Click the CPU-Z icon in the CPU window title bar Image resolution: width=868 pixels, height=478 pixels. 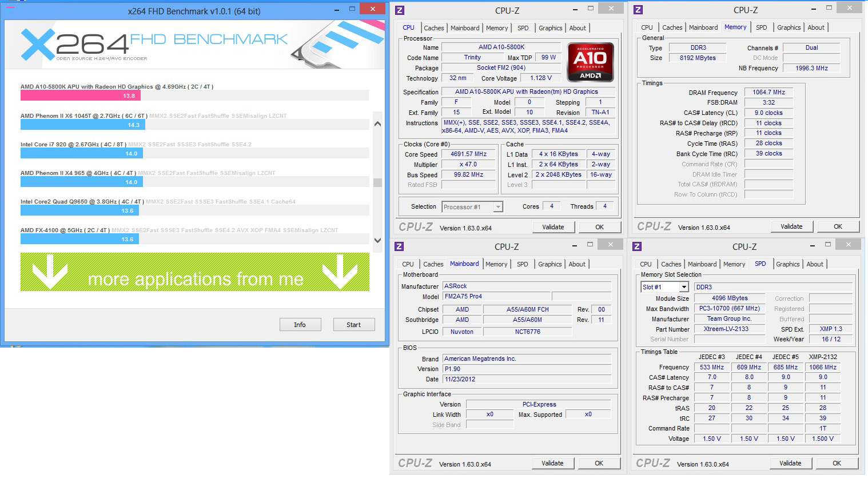point(400,10)
